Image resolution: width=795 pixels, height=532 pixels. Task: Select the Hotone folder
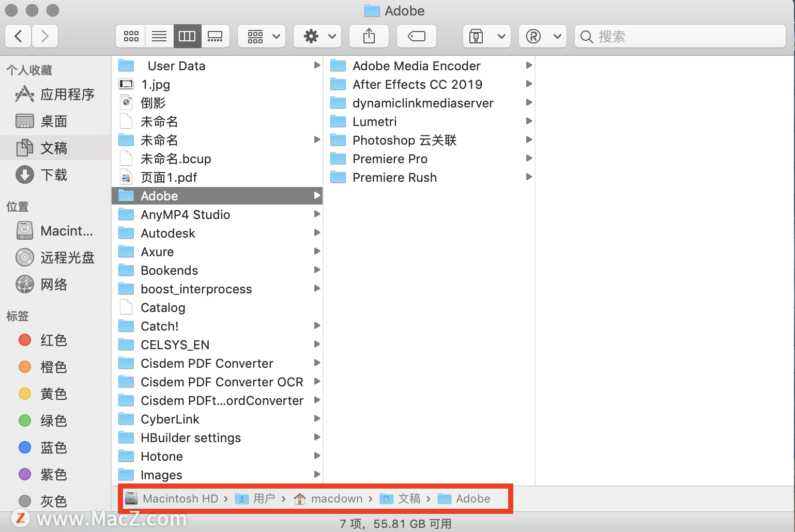[217, 456]
